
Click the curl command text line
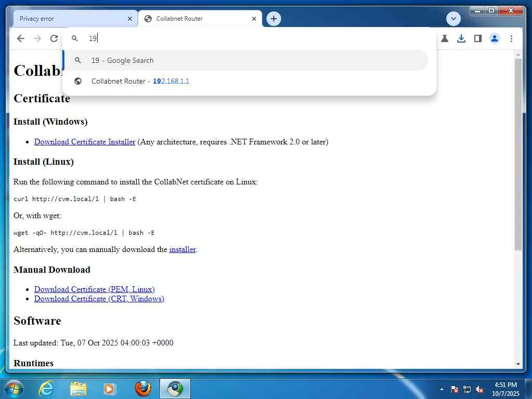click(x=75, y=199)
